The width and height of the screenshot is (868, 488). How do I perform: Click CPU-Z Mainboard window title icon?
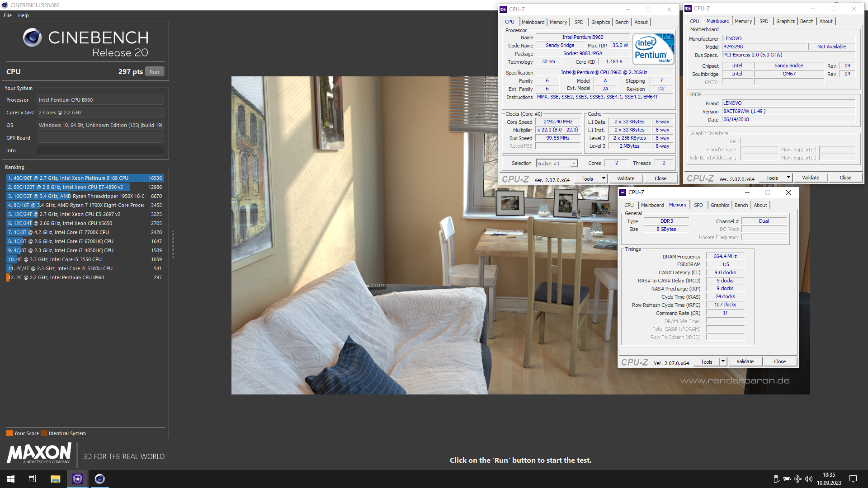688,9
